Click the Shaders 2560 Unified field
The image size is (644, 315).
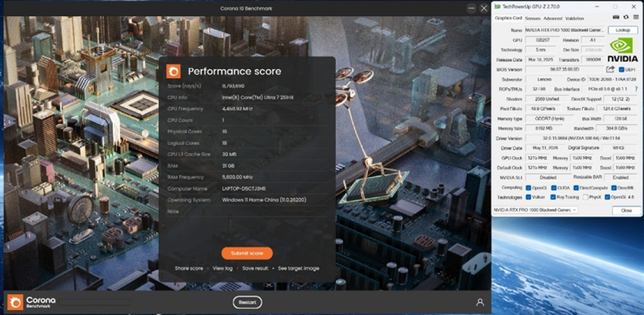(547, 99)
